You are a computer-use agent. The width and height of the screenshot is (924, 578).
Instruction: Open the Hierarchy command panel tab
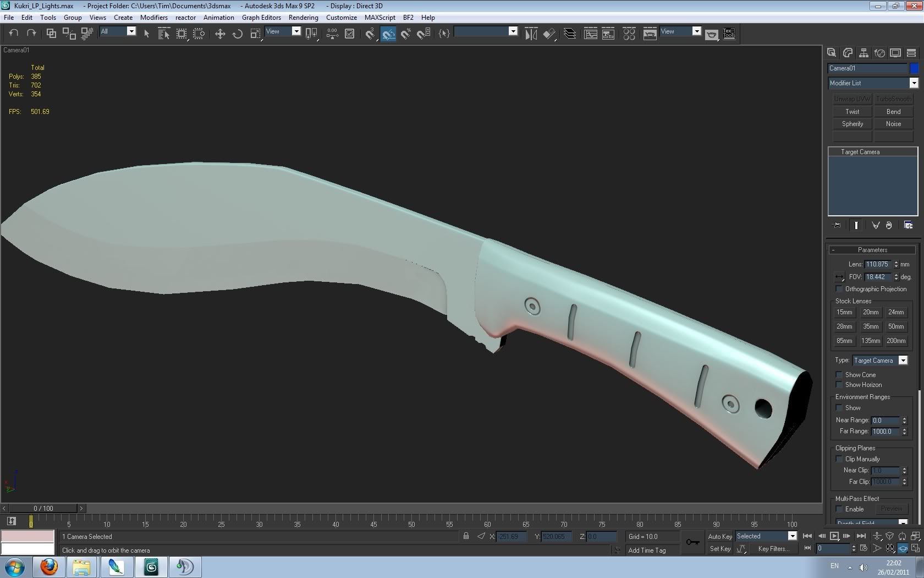[864, 53]
